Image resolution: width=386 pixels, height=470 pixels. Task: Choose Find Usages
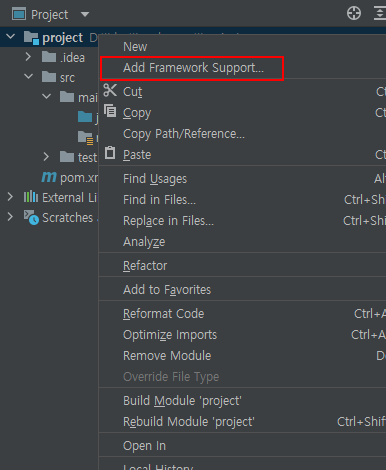coord(243,179)
